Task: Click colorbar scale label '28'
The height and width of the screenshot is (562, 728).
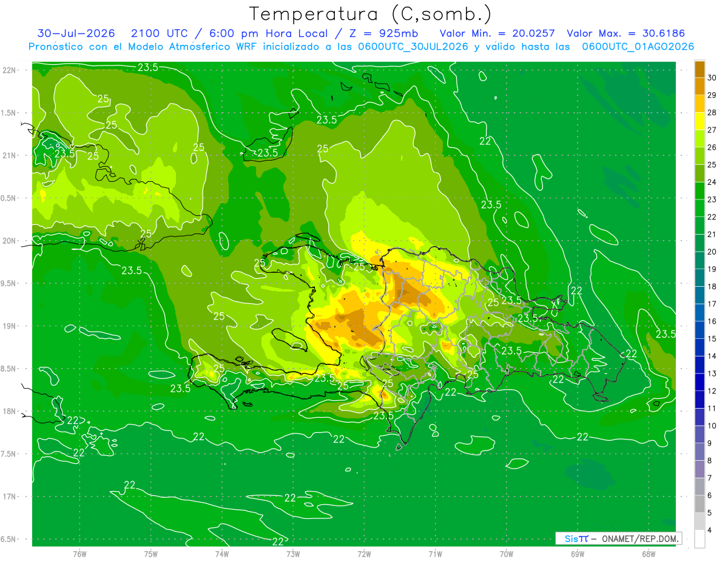Action: pos(712,113)
